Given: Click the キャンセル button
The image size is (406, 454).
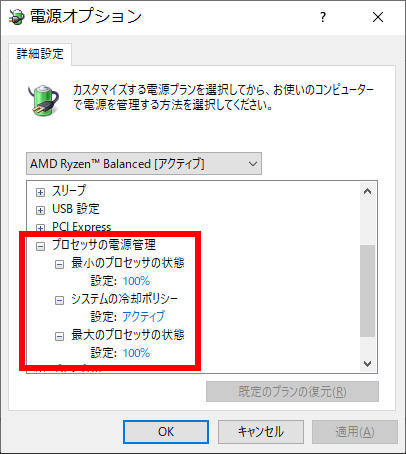Looking at the screenshot, I should pyautogui.click(x=261, y=432).
